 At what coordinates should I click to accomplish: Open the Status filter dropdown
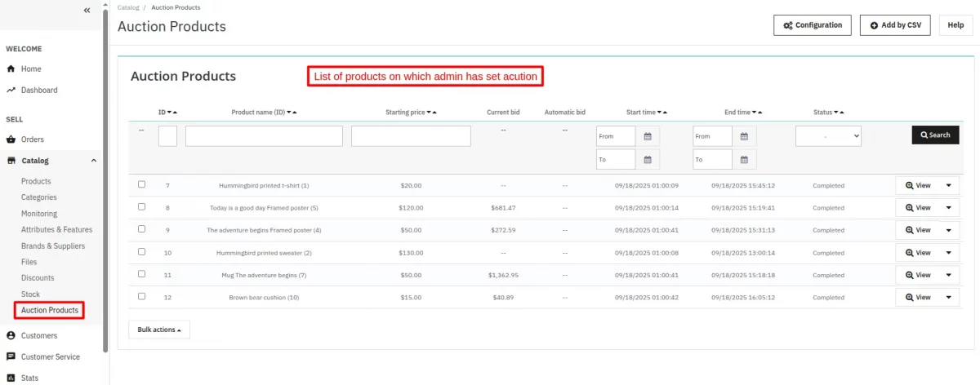(828, 136)
